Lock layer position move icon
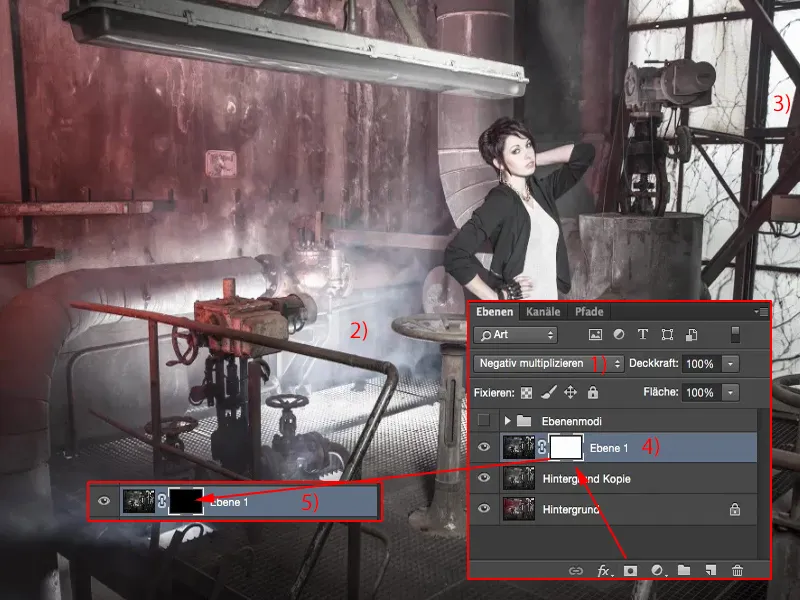The height and width of the screenshot is (600, 800). [570, 392]
